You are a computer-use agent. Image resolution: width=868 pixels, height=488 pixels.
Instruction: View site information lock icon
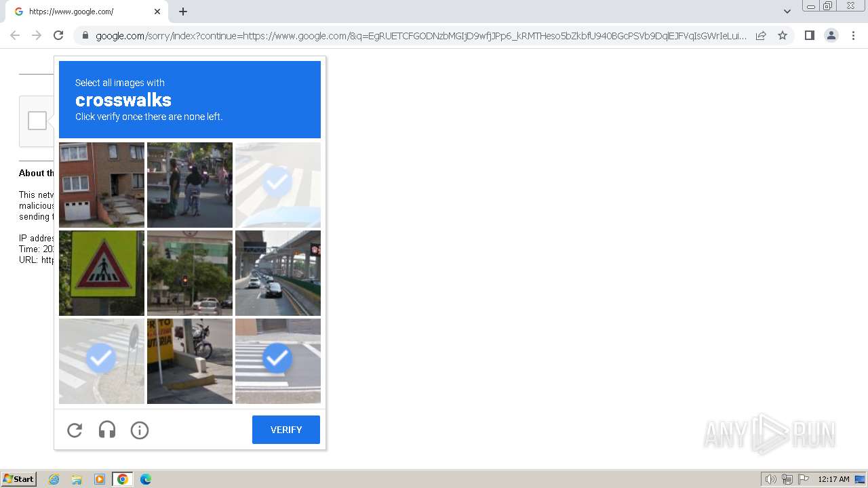(85, 35)
